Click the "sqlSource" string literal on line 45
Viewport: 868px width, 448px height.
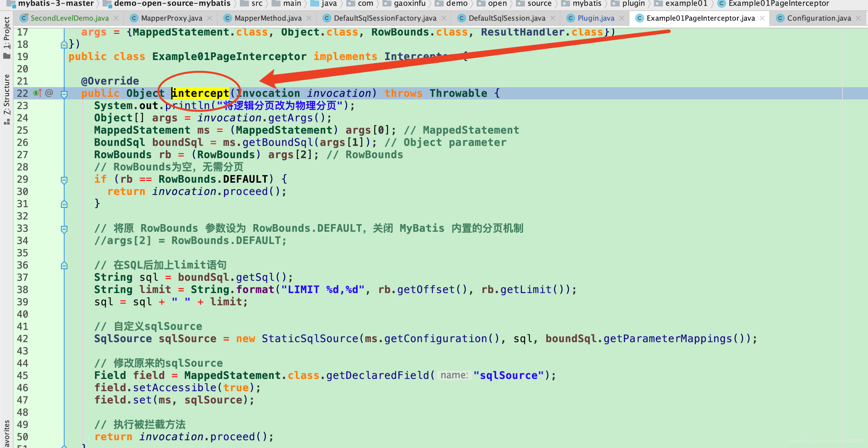tap(508, 375)
